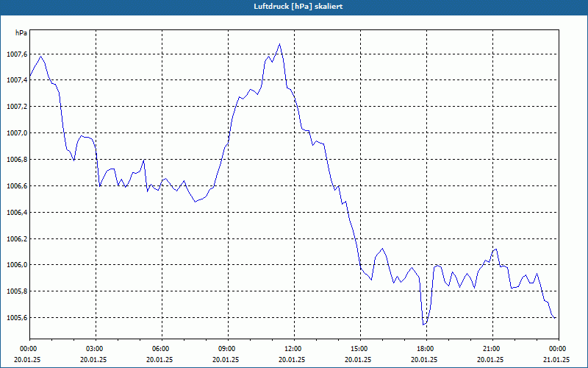Screen dimensions: 588x368
Task: Click the 1007,4 y-axis label
Action: (x=17, y=80)
